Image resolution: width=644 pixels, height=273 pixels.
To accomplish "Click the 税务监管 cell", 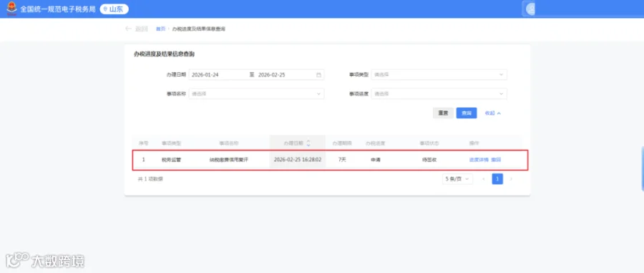I will (171, 160).
